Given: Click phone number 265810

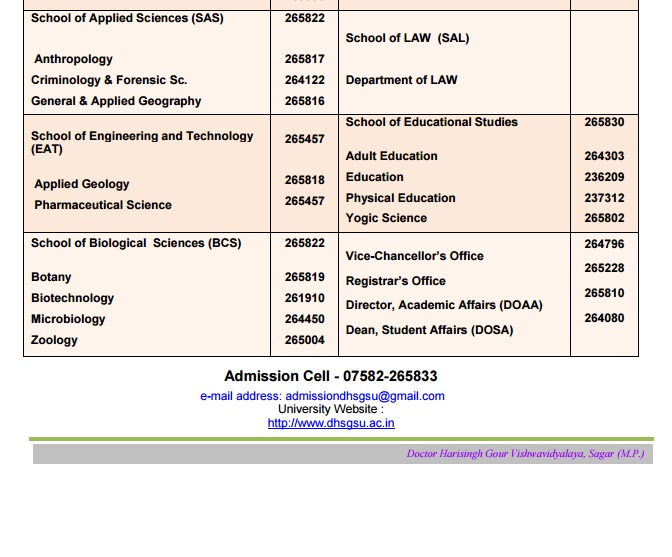Looking at the screenshot, I should (x=604, y=293).
